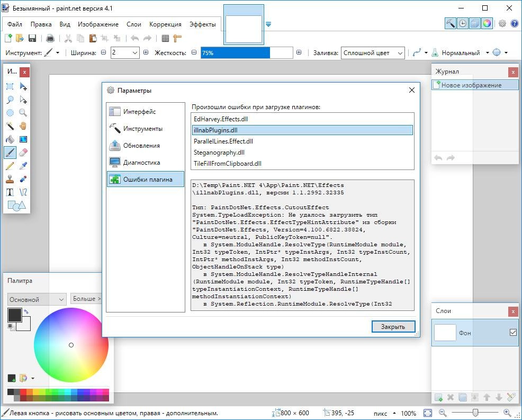Viewport: 522px width, 420px height.
Task: Toggle Layers window visibility button
Action: (475, 23)
